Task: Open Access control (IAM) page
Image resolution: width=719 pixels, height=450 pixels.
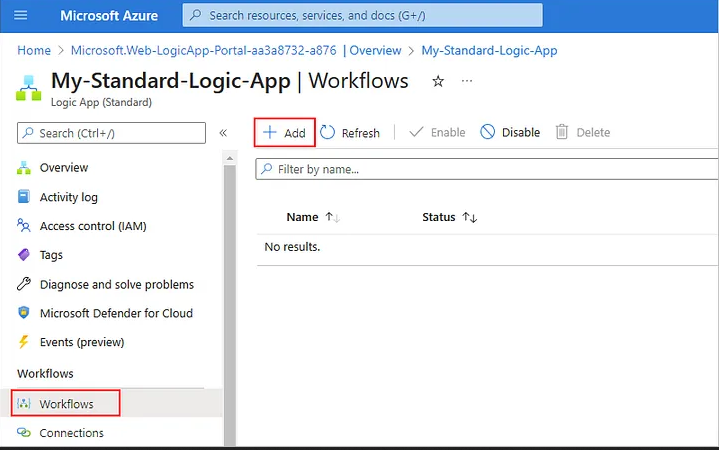Action: (x=92, y=226)
